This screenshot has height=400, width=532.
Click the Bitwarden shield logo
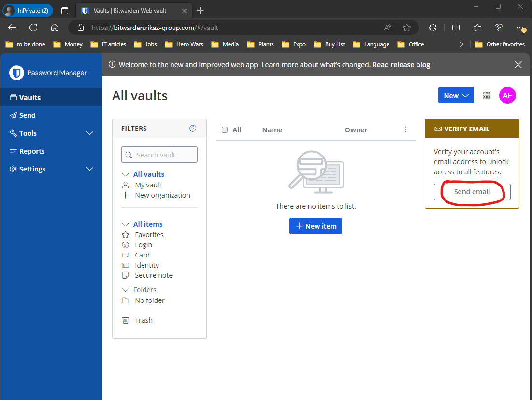coord(16,73)
